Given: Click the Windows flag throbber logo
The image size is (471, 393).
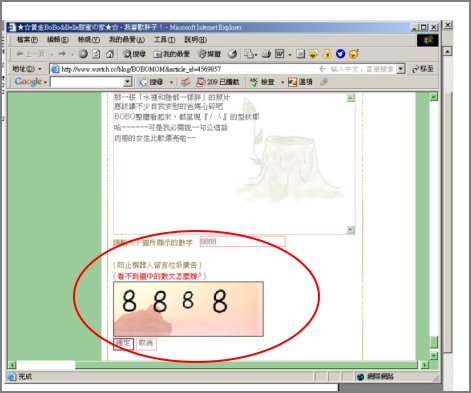Looking at the screenshot, I should 428,40.
